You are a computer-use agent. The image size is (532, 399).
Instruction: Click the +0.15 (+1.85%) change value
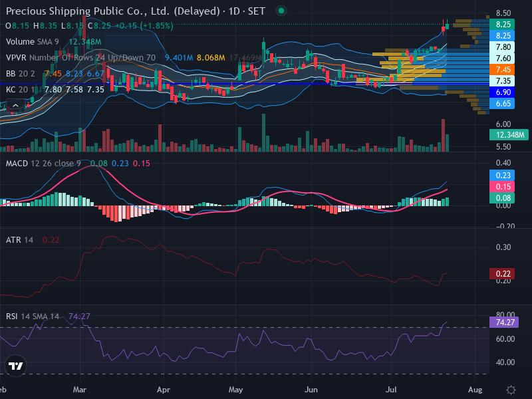click(144, 26)
